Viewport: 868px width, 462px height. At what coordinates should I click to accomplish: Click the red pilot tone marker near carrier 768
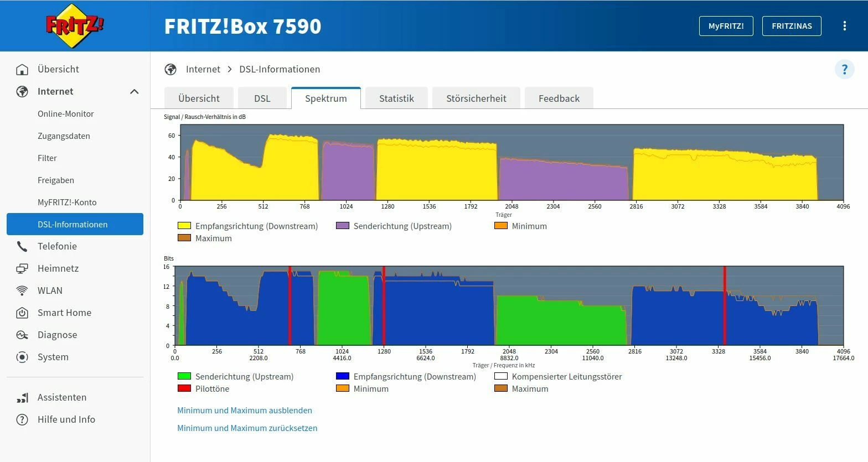pyautogui.click(x=290, y=306)
